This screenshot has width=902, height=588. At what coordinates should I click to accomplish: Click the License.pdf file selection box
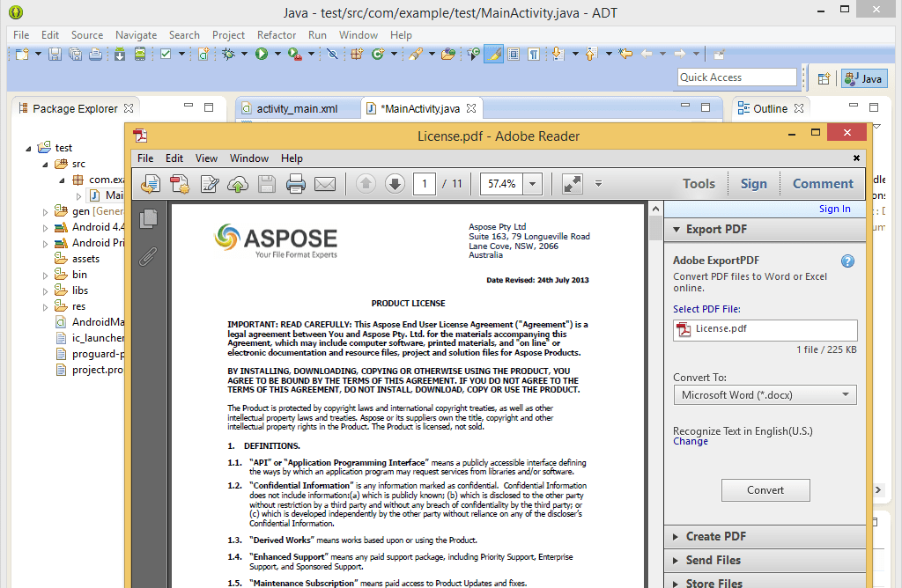point(765,330)
